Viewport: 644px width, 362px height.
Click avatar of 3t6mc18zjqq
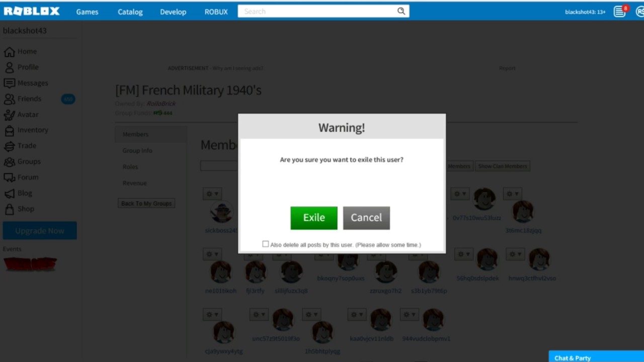point(523,212)
